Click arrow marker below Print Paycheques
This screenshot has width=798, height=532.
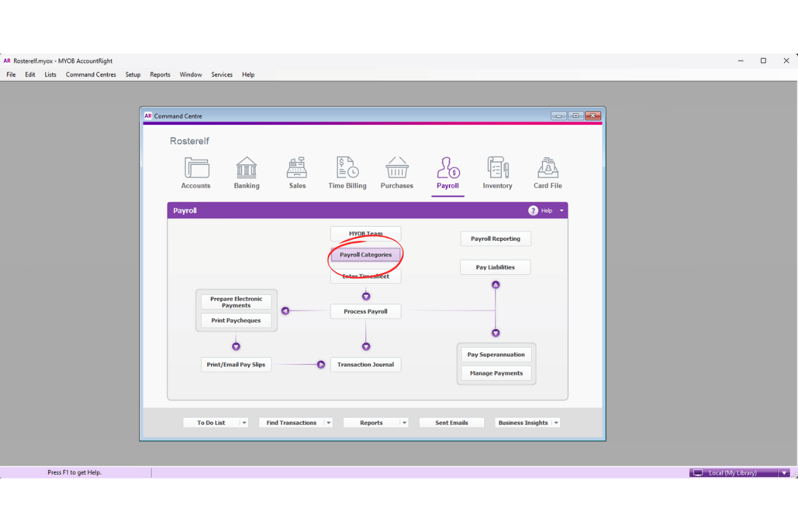click(x=236, y=346)
